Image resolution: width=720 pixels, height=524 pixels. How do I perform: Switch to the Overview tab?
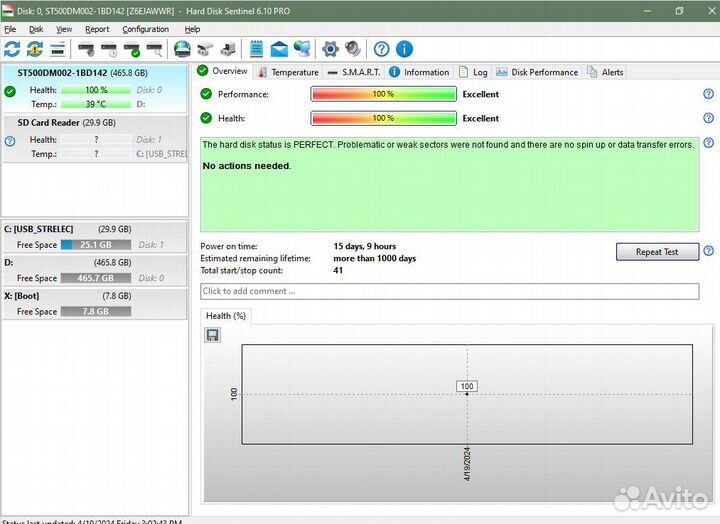pyautogui.click(x=223, y=71)
